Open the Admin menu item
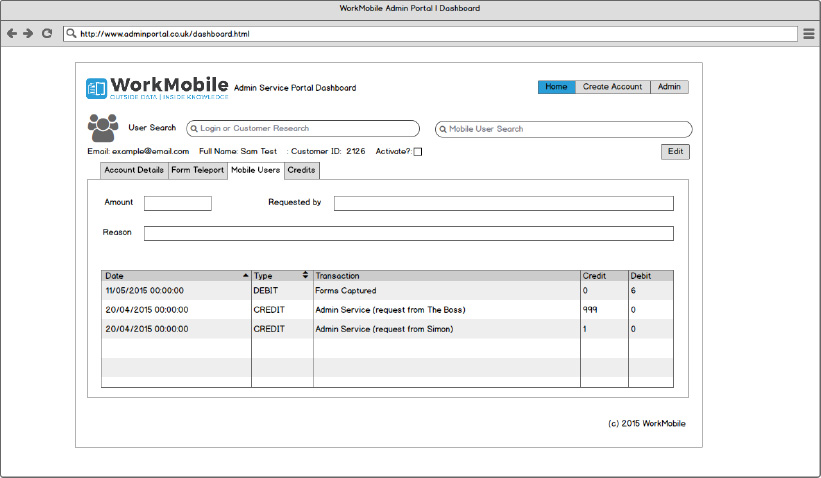The height and width of the screenshot is (478, 821). tap(669, 87)
